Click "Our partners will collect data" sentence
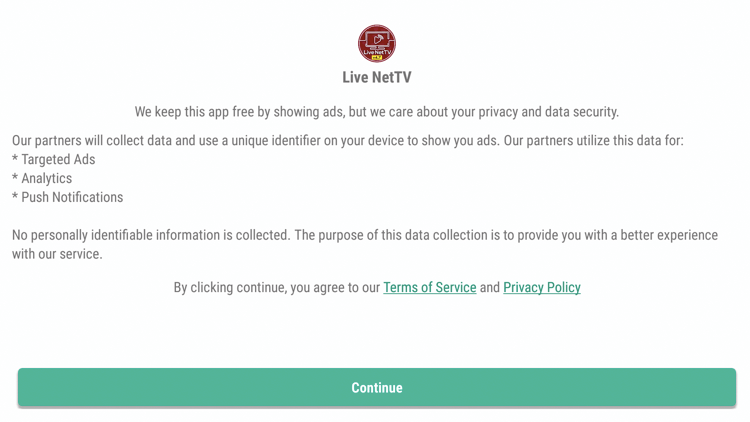Image resolution: width=750 pixels, height=422 pixels. pyautogui.click(x=255, y=141)
